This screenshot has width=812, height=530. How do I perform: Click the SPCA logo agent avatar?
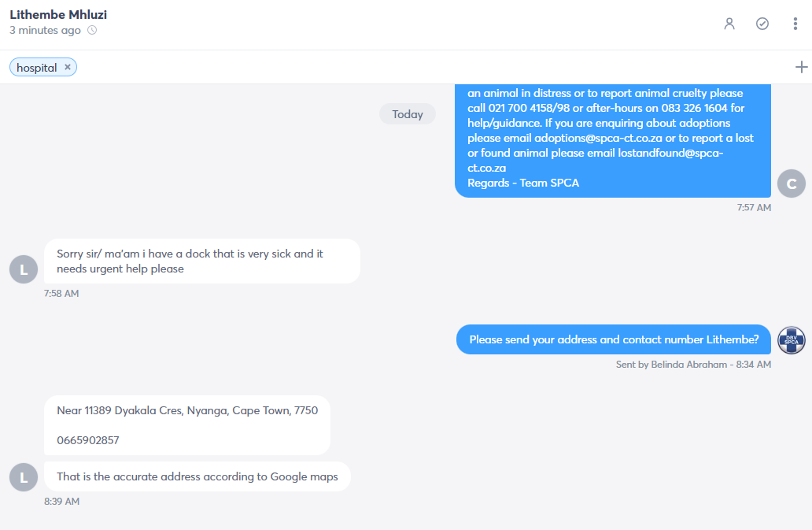pos(792,340)
